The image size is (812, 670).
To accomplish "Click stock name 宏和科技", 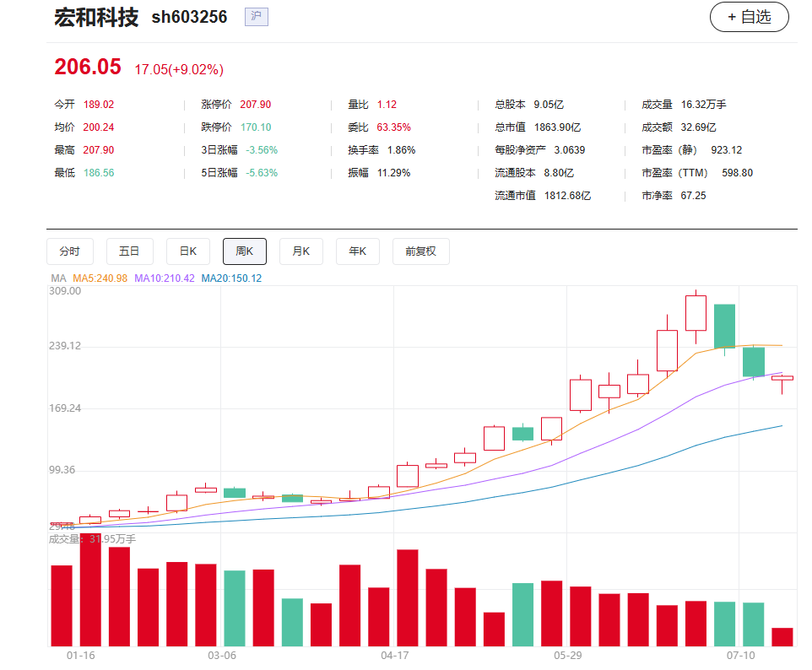I will pos(96,17).
